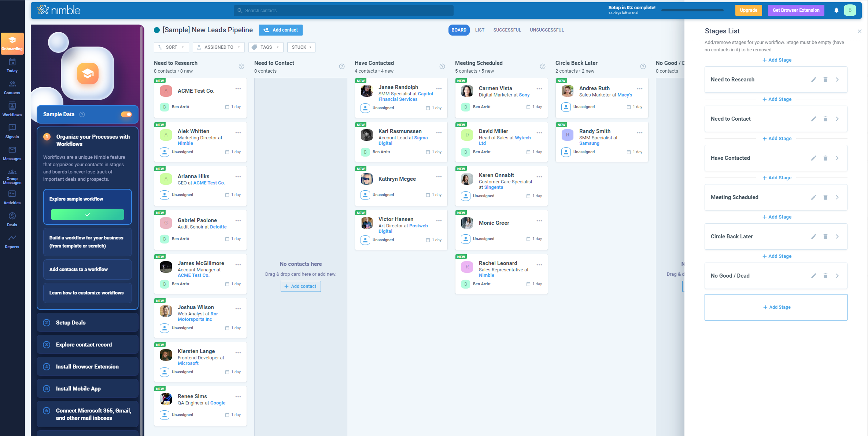The width and height of the screenshot is (868, 436).
Task: Edit the Need to Research stage name
Action: [x=813, y=80]
